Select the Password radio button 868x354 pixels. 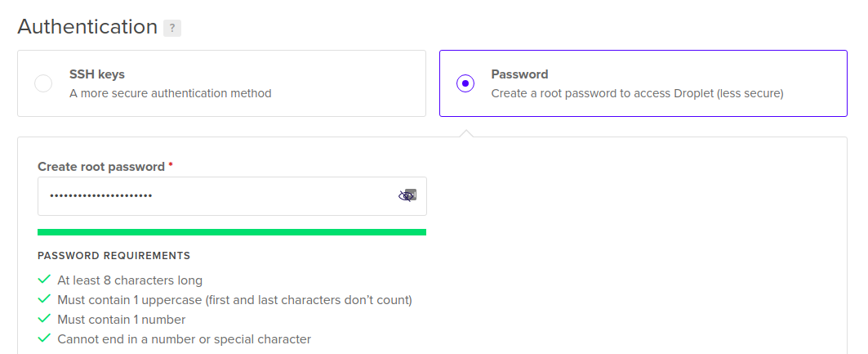pyautogui.click(x=465, y=83)
